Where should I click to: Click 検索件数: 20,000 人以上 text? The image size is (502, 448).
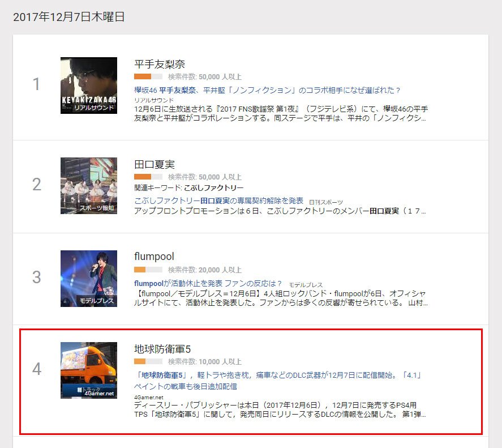tap(205, 270)
